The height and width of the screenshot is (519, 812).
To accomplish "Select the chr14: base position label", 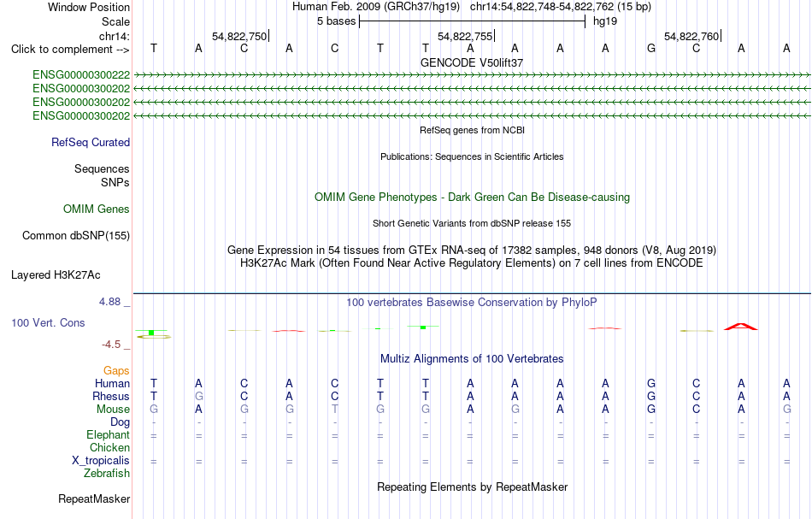I will click(114, 36).
